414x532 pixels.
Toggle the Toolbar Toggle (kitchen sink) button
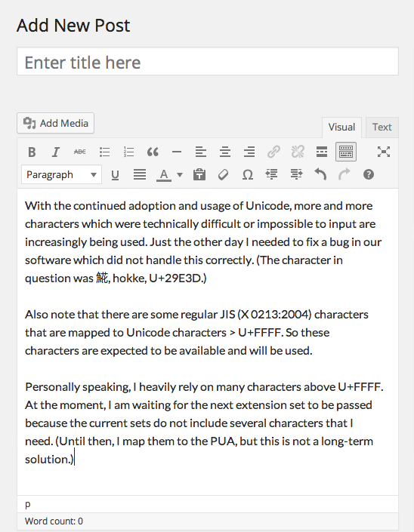click(x=346, y=152)
